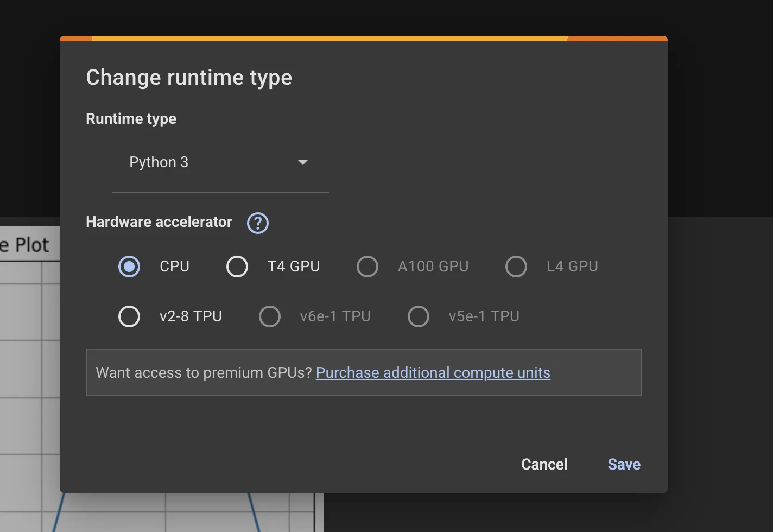Viewport: 773px width, 532px height.
Task: Click "Want access to premium GPUs?" text
Action: click(204, 373)
